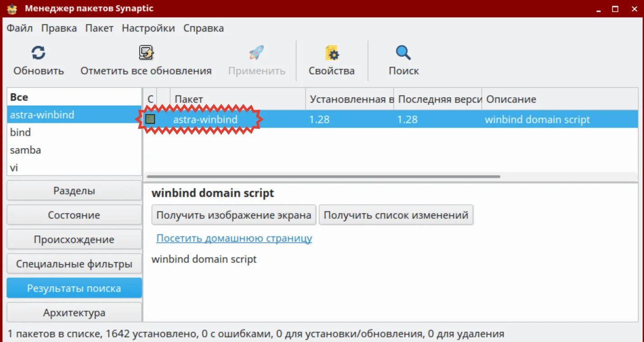
Task: Click astra-winbind package name in table
Action: pos(205,119)
